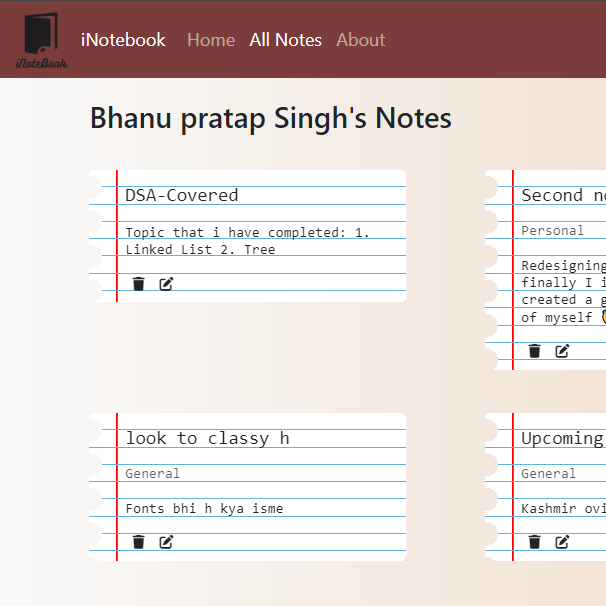Click the Personal tag on Second note
Image resolution: width=606 pixels, height=606 pixels.
pyautogui.click(x=552, y=230)
